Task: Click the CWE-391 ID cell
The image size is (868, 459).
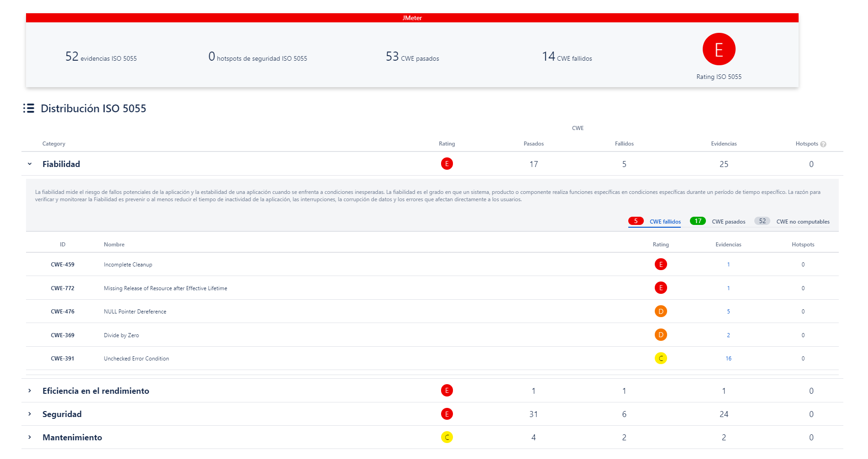Action: (63, 359)
